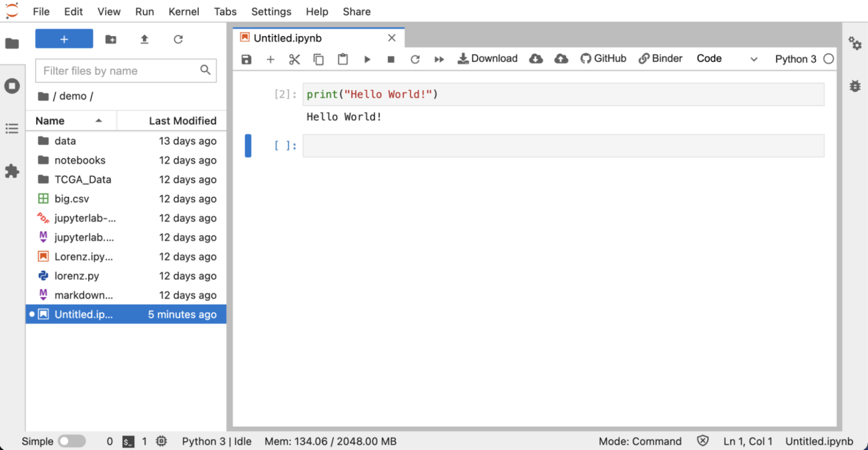Viewport: 868px width, 450px height.
Task: Open the Settings menu
Action: coord(271,11)
